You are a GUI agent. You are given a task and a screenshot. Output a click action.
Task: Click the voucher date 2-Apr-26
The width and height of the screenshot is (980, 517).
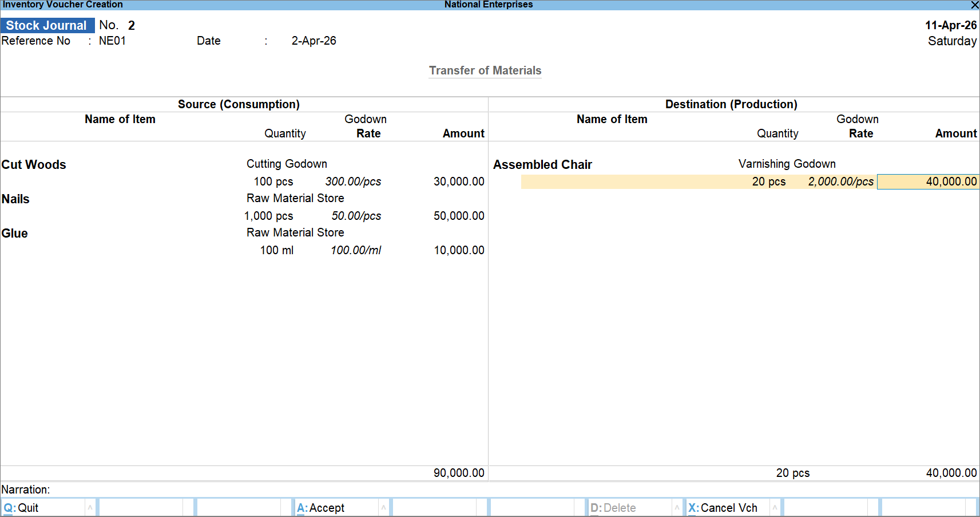314,41
